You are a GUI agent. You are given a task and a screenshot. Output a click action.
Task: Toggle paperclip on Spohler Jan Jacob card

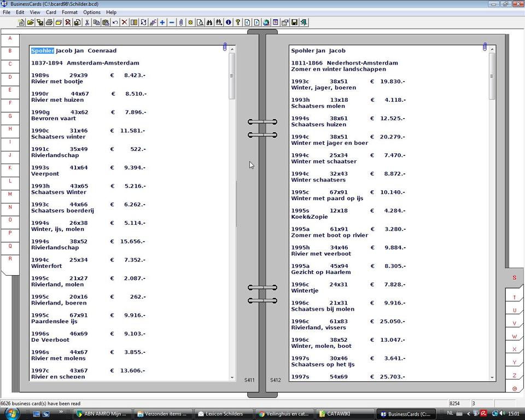(x=484, y=47)
